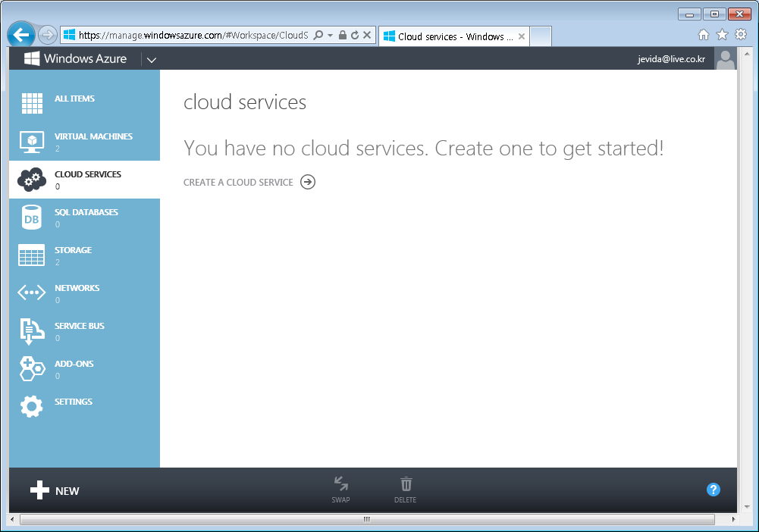Open a new blank browser tab
This screenshot has width=759, height=532.
(x=541, y=36)
